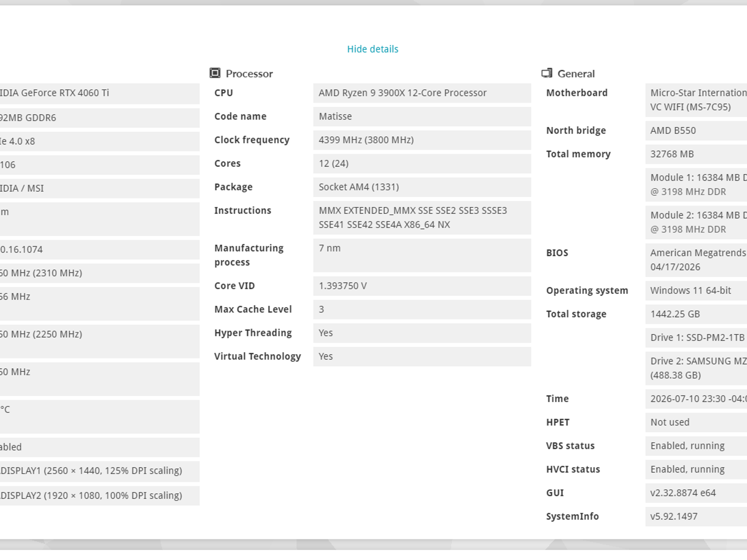Screen dimensions: 747x560
Task: Select the 4399 MHz clock frequency value
Action: [422, 140]
